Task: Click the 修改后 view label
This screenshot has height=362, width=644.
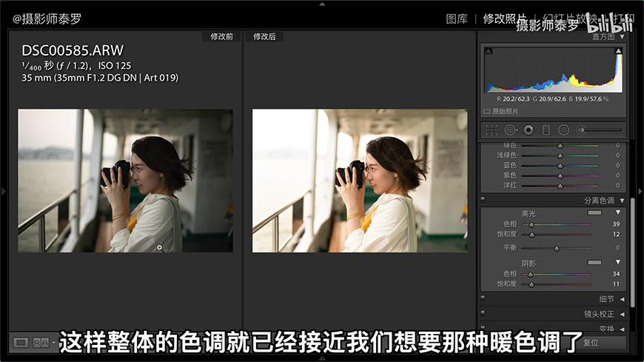Action: (x=264, y=36)
